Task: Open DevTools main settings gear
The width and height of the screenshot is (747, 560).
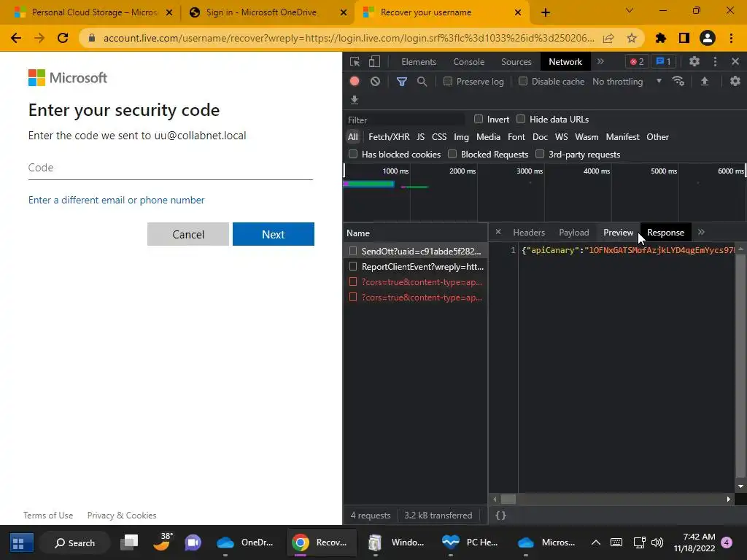Action: (694, 61)
